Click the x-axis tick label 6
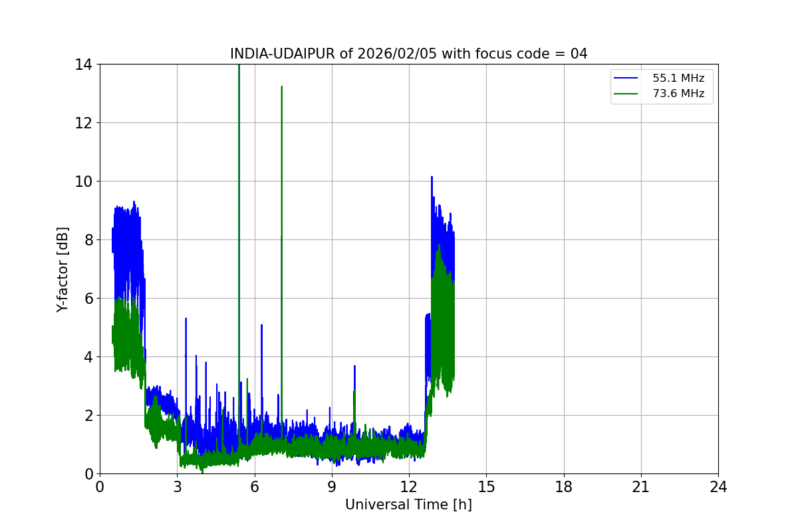The height and width of the screenshot is (532, 798). (254, 487)
